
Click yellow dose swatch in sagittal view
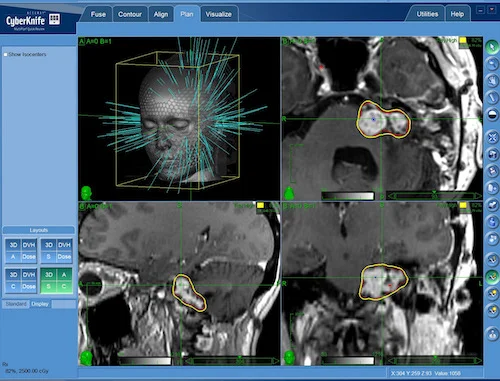260,205
